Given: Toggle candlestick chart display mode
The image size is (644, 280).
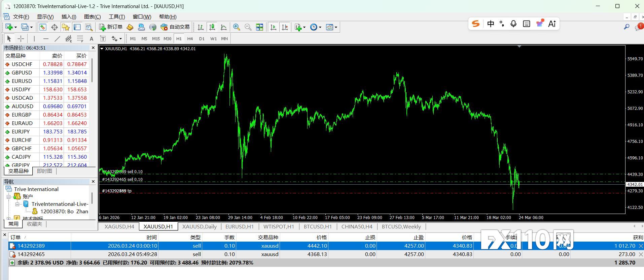Looking at the screenshot, I should [x=212, y=27].
